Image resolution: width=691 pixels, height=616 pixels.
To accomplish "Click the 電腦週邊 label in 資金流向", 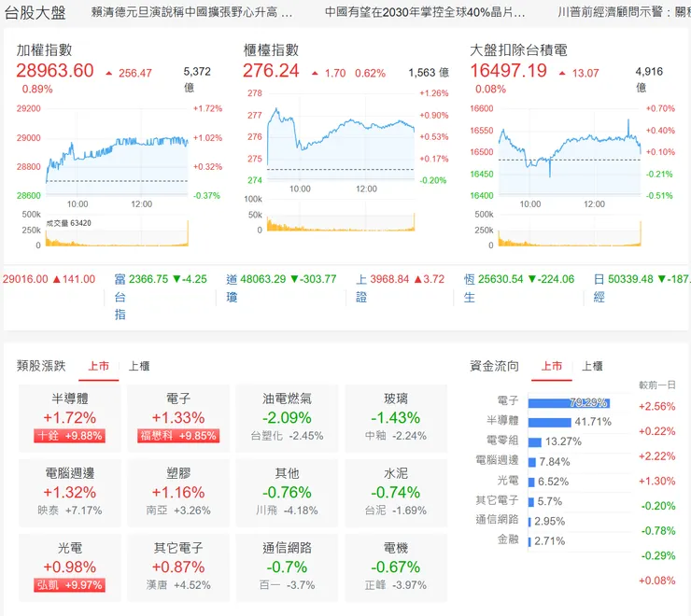I will [497, 460].
